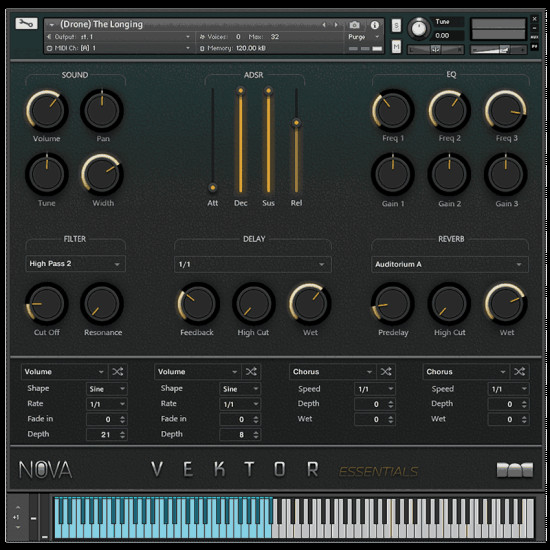
Task: Go to previous preset arrow
Action: (324, 25)
